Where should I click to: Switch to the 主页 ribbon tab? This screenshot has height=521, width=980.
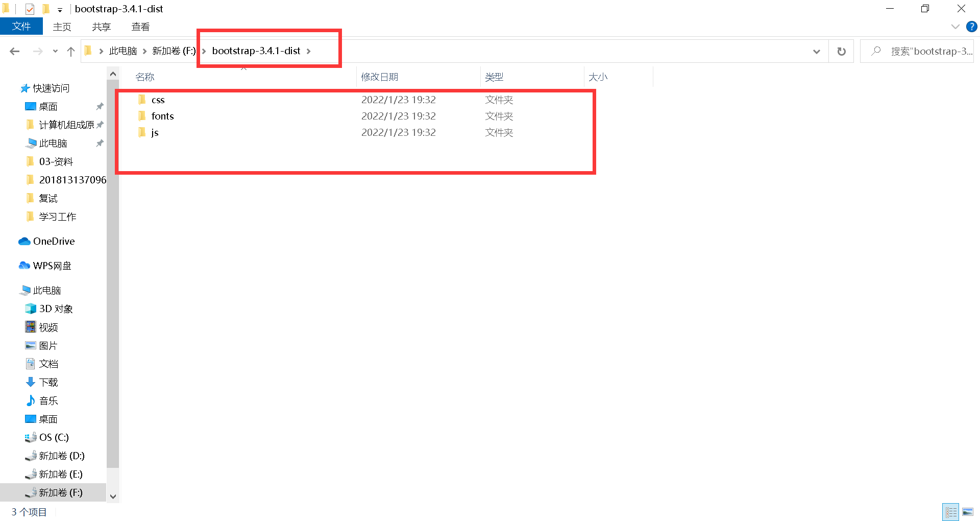[x=62, y=27]
